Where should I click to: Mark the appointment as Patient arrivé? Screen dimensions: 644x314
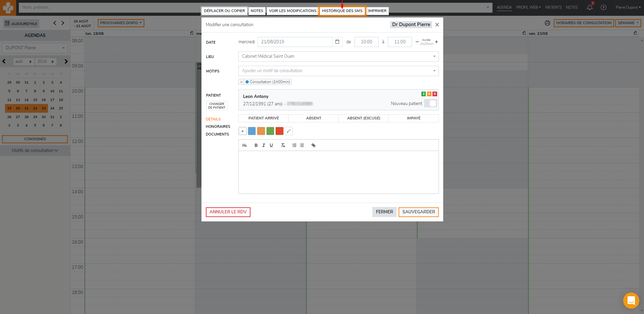coord(264,118)
